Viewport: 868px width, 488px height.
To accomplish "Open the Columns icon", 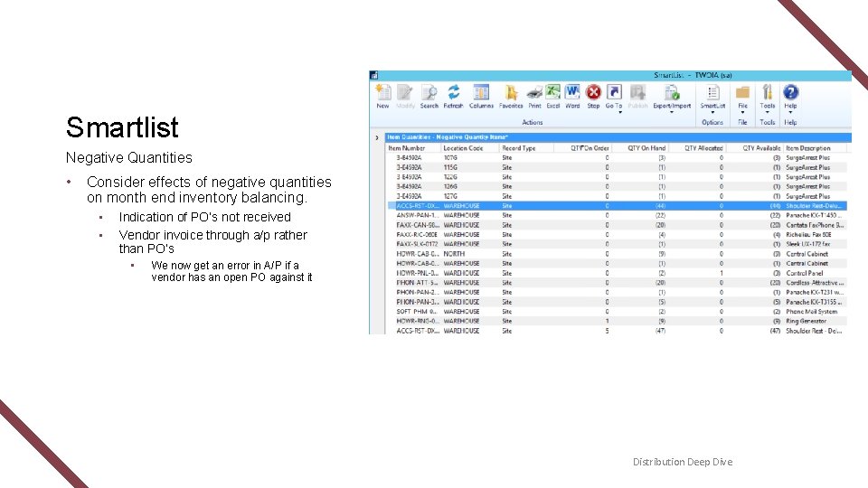I will 481,92.
